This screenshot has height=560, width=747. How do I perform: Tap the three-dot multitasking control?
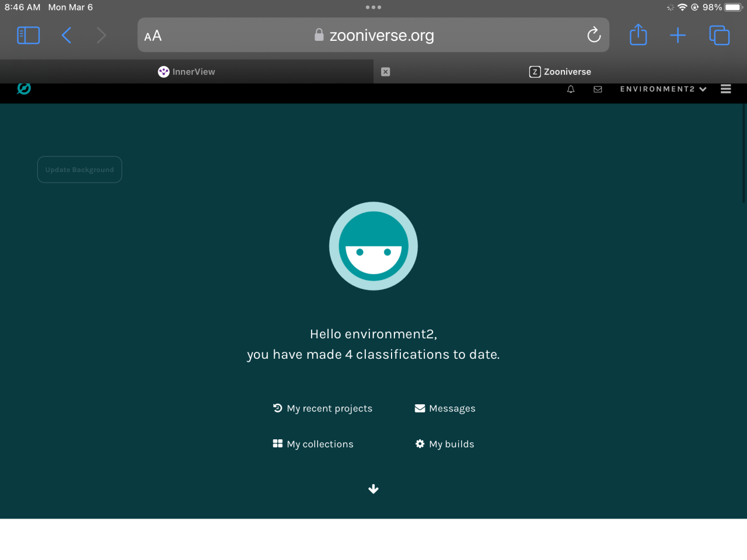(x=373, y=7)
